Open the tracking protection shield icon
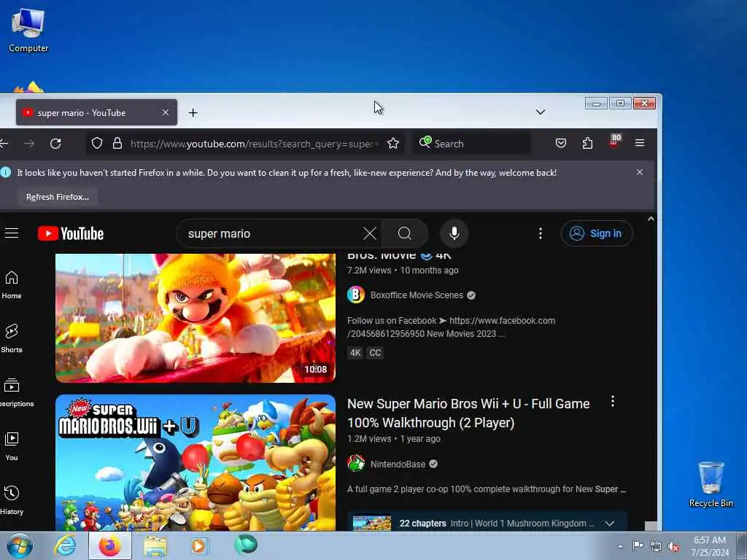 [x=97, y=144]
